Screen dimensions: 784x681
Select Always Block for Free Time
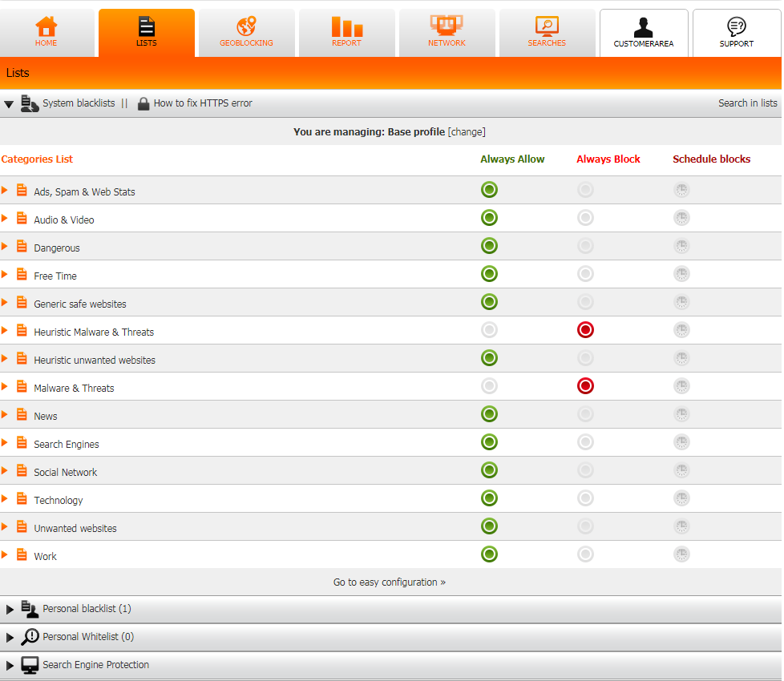(x=585, y=274)
